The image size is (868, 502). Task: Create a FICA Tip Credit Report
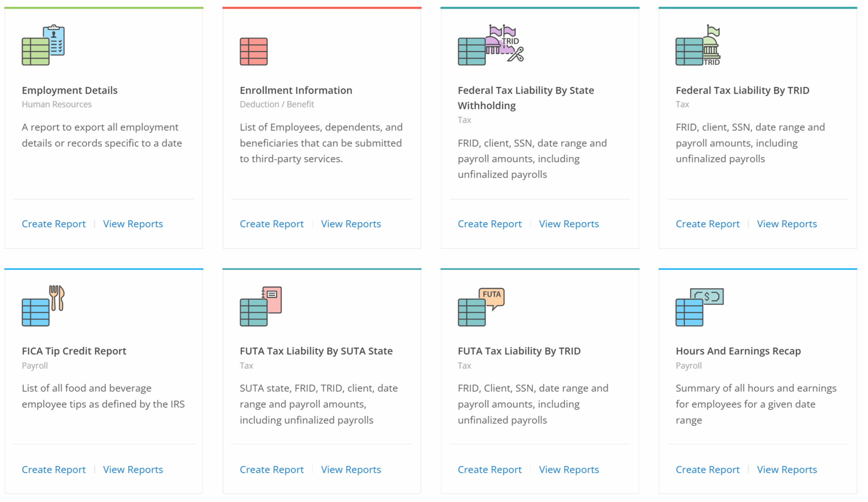pos(54,469)
